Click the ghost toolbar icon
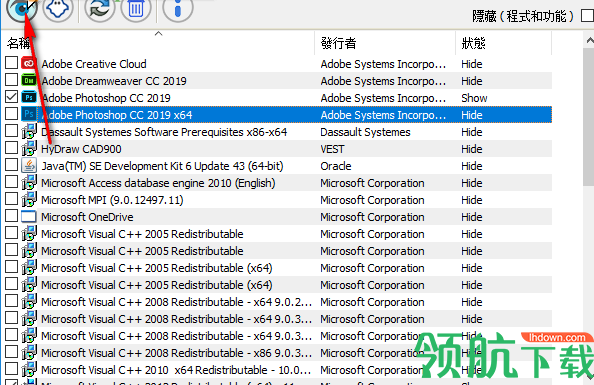Screen dimensions: 594x385 (x=58, y=8)
